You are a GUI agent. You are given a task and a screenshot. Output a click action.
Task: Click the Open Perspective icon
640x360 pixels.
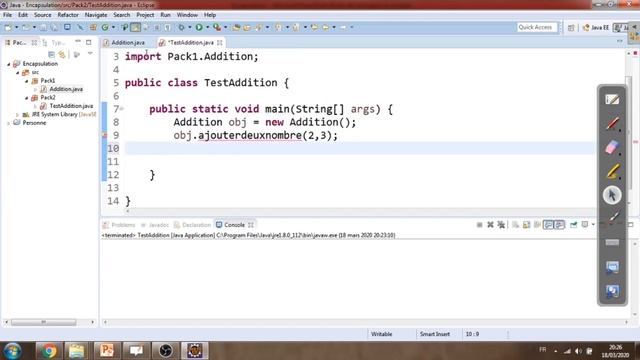[571, 27]
